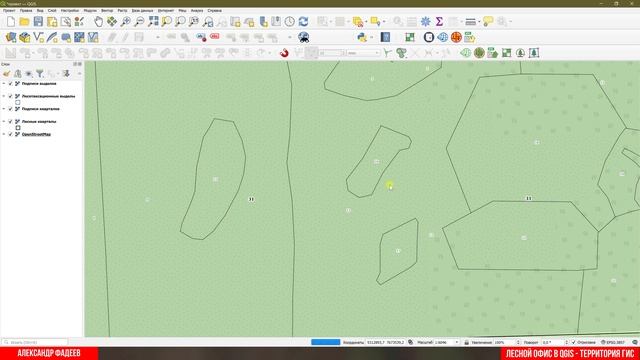Click the Zoom Full extent icon
Image resolution: width=640 pixels, height=360 pixels.
coord(153,22)
